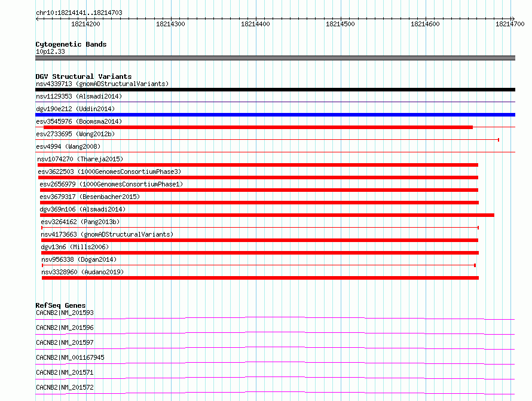Open dgv190e212 Uddin2014 label

75,109
